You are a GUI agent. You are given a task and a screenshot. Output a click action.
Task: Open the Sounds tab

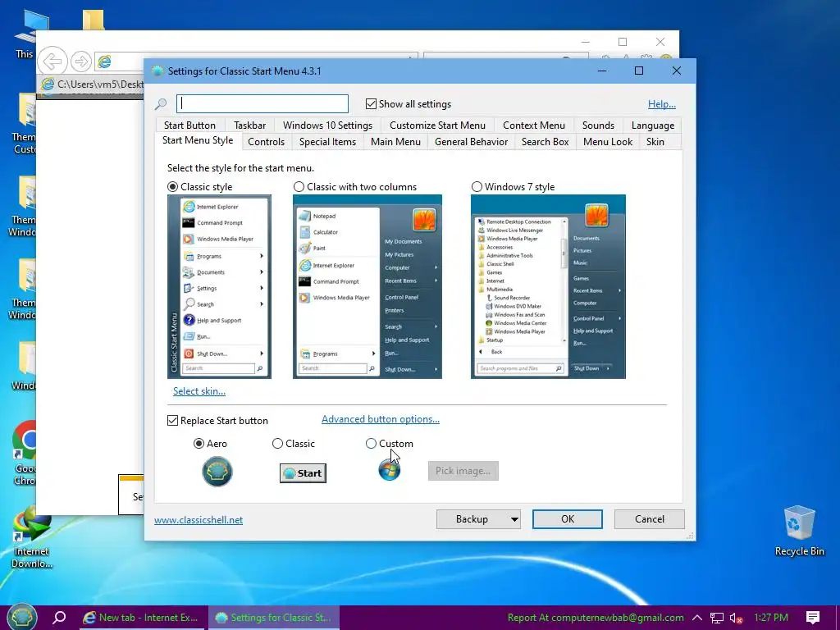pyautogui.click(x=598, y=126)
